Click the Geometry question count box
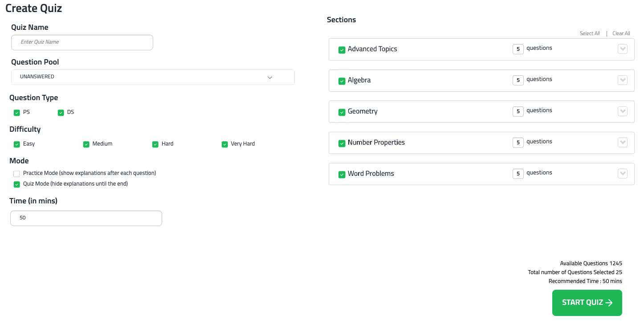The height and width of the screenshot is (324, 644). click(518, 111)
